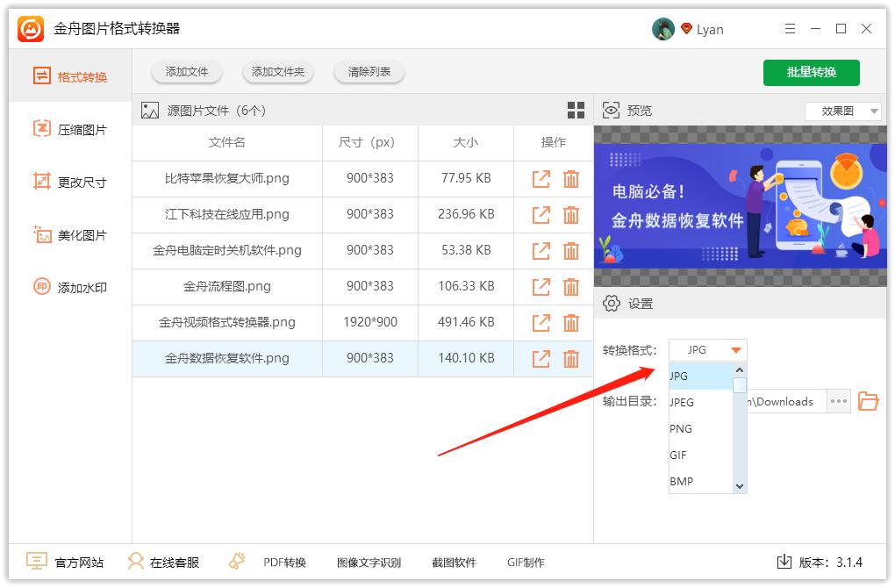Choose GIF in format list
The width and height of the screenshot is (895, 588).
pos(700,455)
